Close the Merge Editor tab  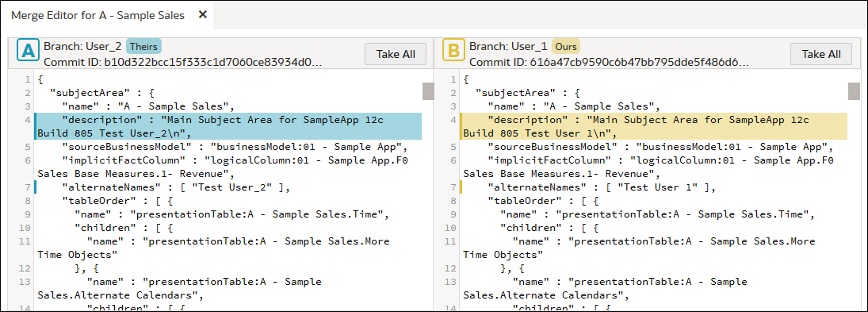203,15
